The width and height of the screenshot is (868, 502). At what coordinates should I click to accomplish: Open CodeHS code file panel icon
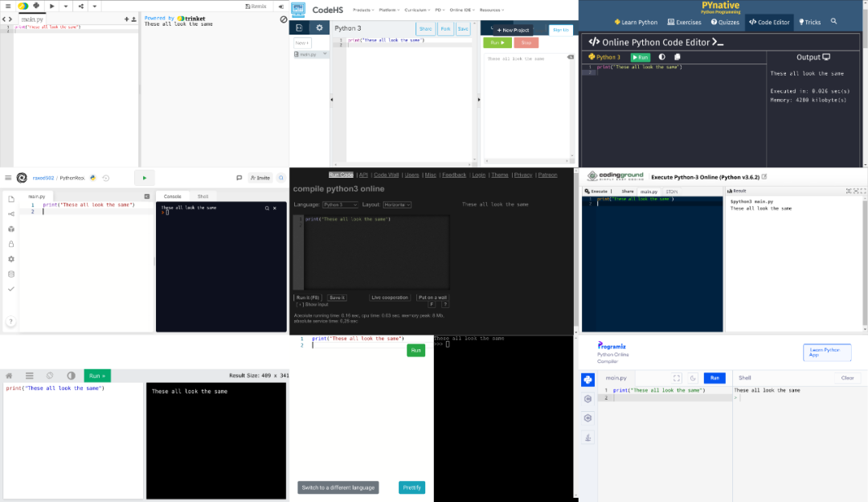tap(300, 27)
